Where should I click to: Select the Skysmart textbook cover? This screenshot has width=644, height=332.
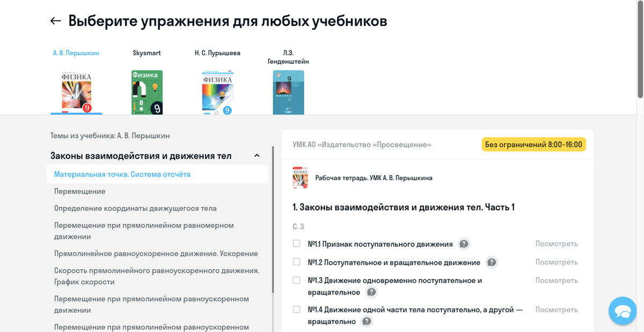point(147,92)
